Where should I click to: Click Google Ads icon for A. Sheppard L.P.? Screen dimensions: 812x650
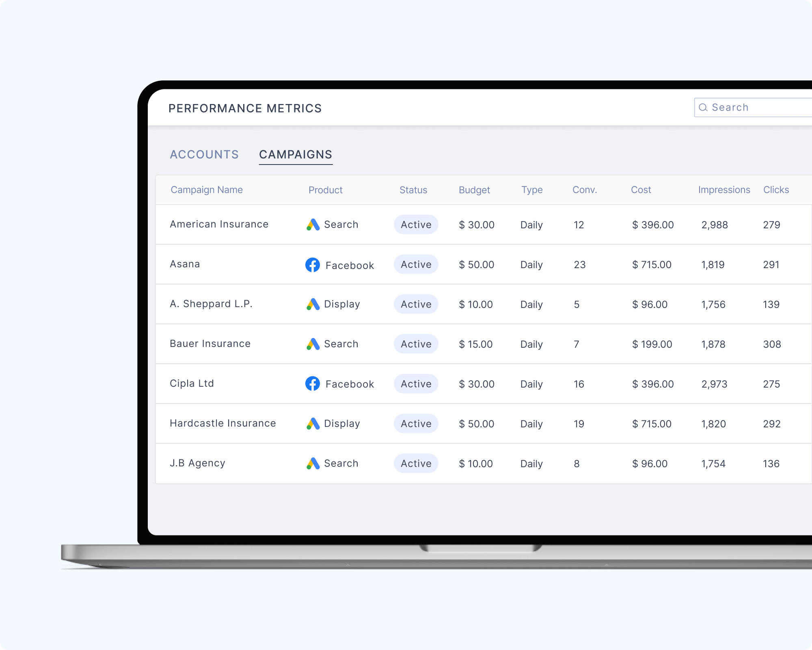(x=313, y=304)
